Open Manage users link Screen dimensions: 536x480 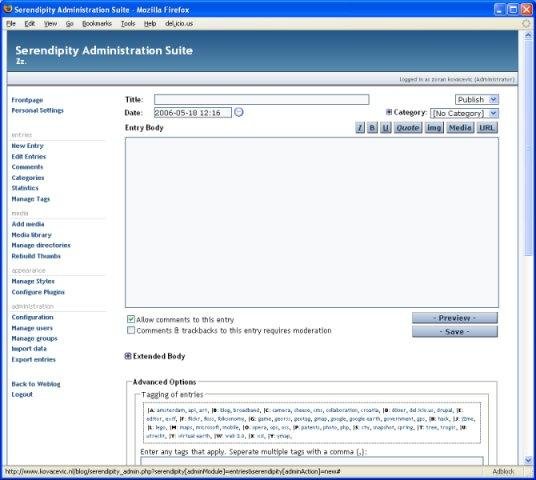tap(32, 328)
